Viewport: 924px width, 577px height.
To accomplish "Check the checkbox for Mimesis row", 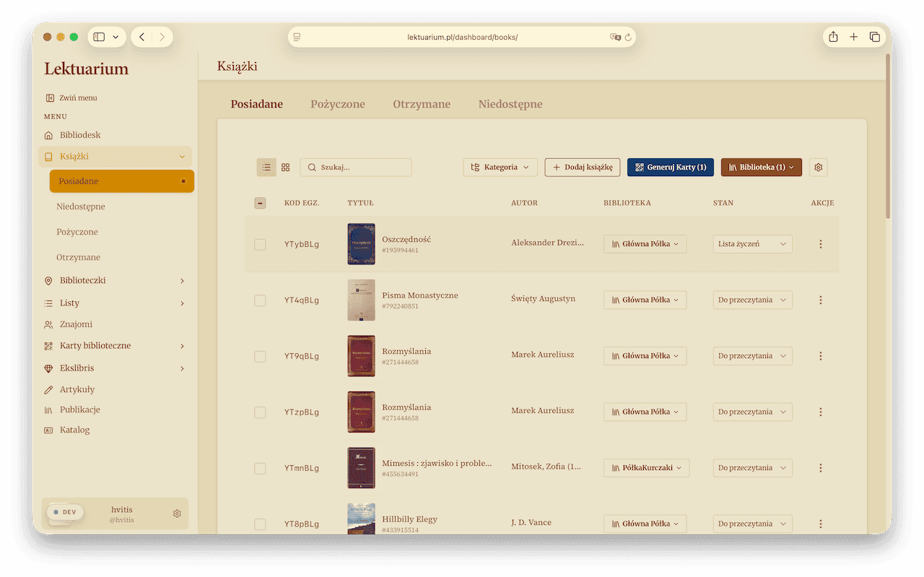I will pos(260,468).
